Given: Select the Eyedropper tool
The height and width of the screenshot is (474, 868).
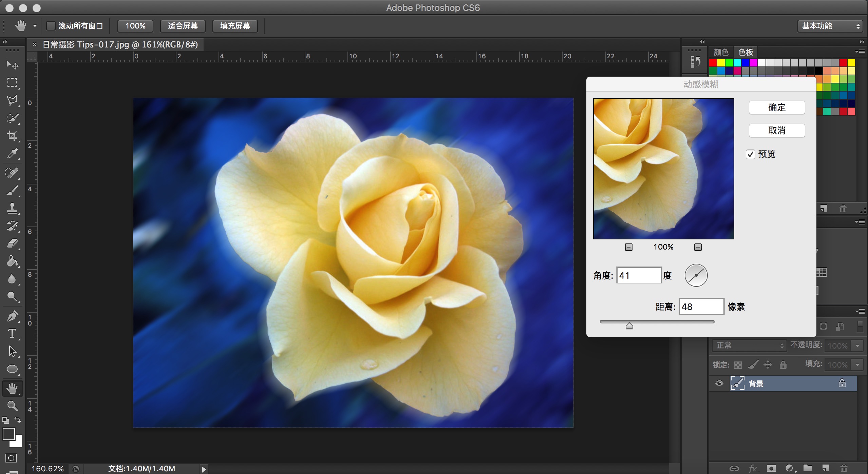Looking at the screenshot, I should (x=12, y=154).
